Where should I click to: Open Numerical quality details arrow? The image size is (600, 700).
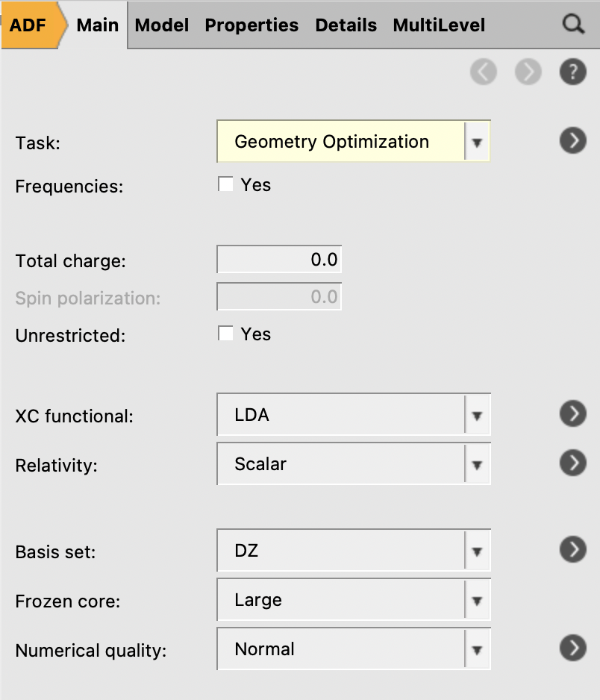[572, 649]
